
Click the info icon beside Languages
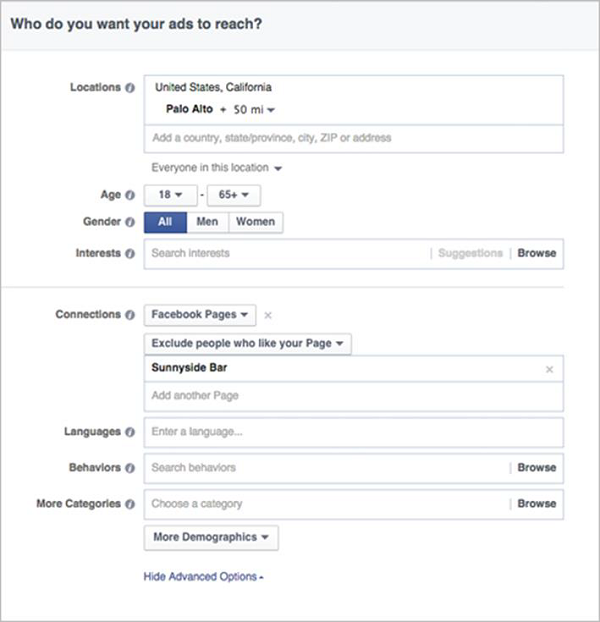tap(130, 432)
